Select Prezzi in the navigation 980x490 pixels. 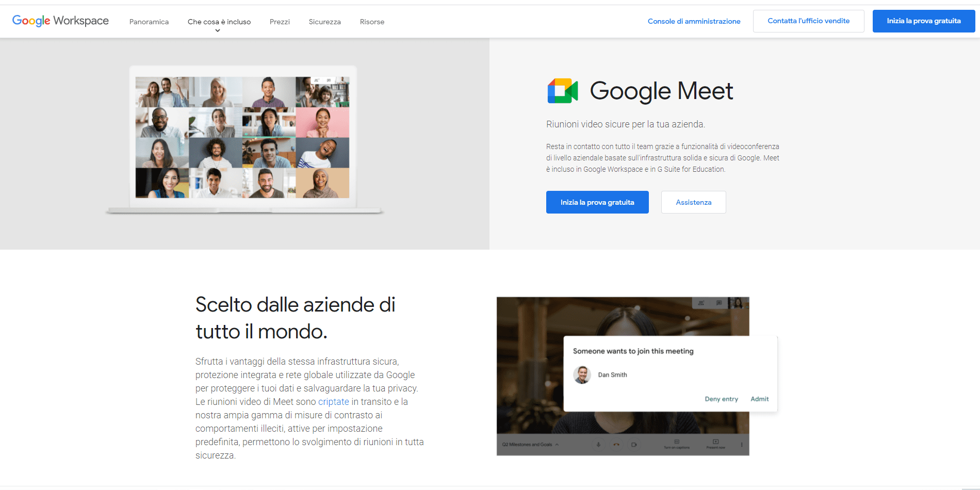coord(279,22)
